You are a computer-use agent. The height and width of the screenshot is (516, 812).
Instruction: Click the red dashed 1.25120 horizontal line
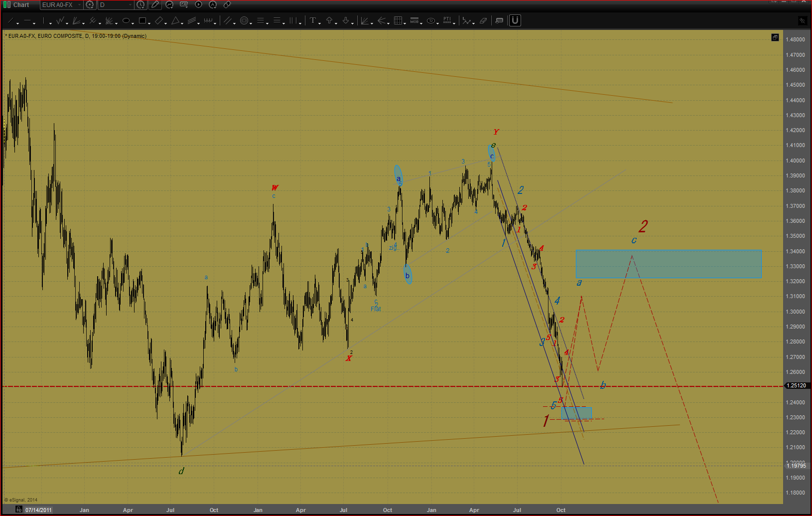(x=393, y=386)
